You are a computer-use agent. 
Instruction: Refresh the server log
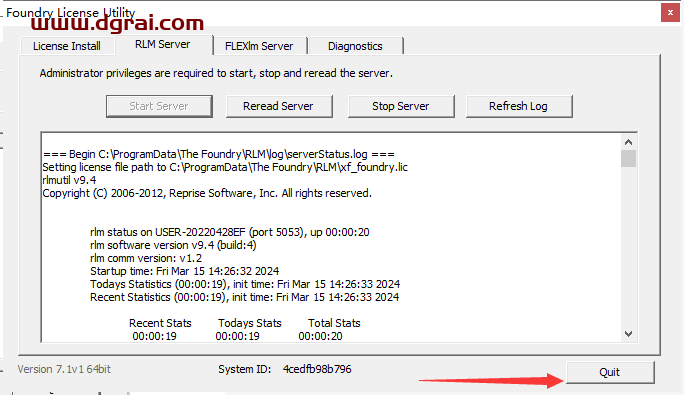519,106
